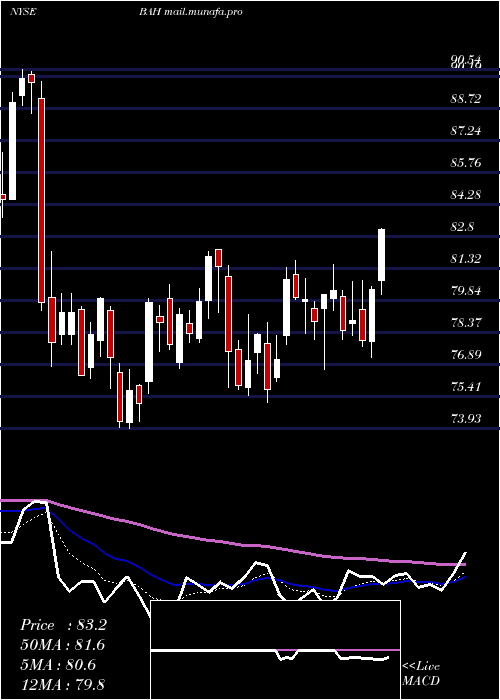The image size is (500, 700).
Task: Click the latest white candlestick near 82.8
Action: (382, 255)
